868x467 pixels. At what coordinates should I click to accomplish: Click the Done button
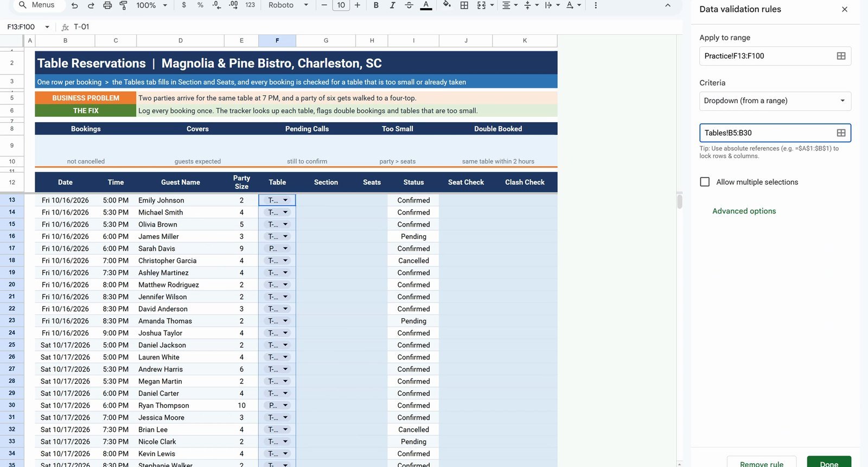click(x=829, y=462)
